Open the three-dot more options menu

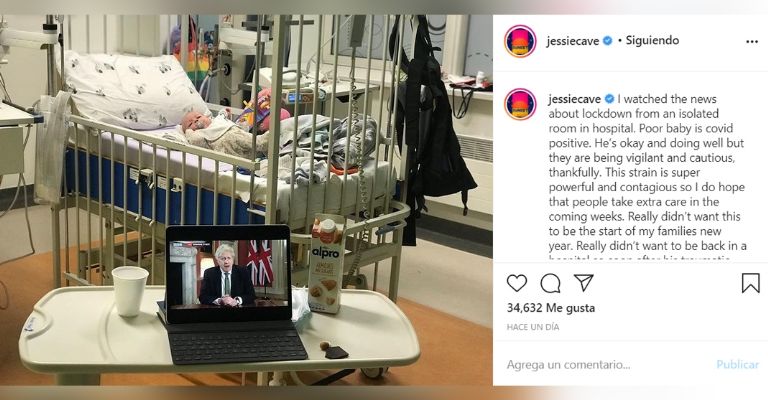pos(752,42)
